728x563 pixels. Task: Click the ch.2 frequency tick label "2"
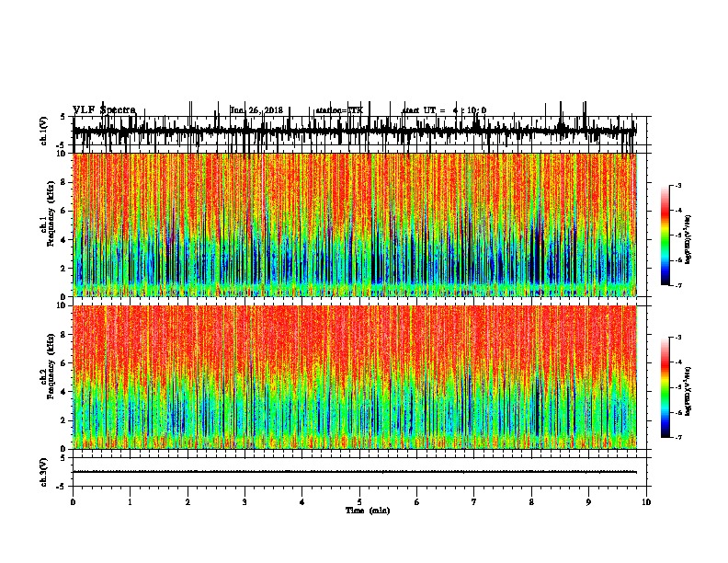pos(64,420)
